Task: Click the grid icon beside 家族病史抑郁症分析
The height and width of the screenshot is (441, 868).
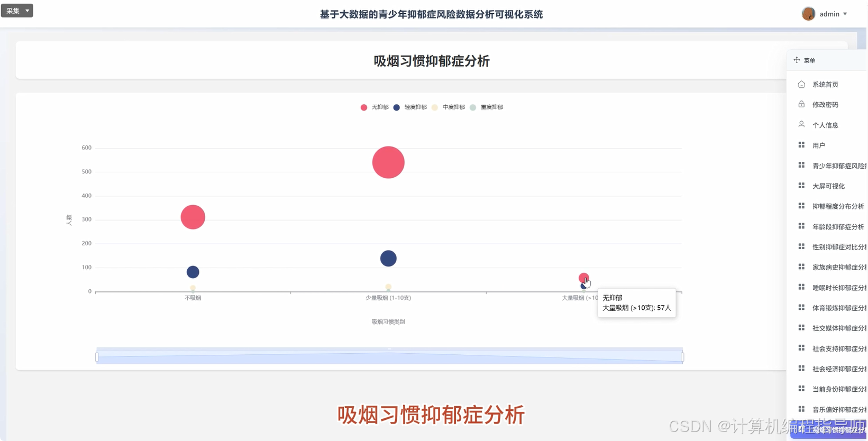Action: point(801,267)
